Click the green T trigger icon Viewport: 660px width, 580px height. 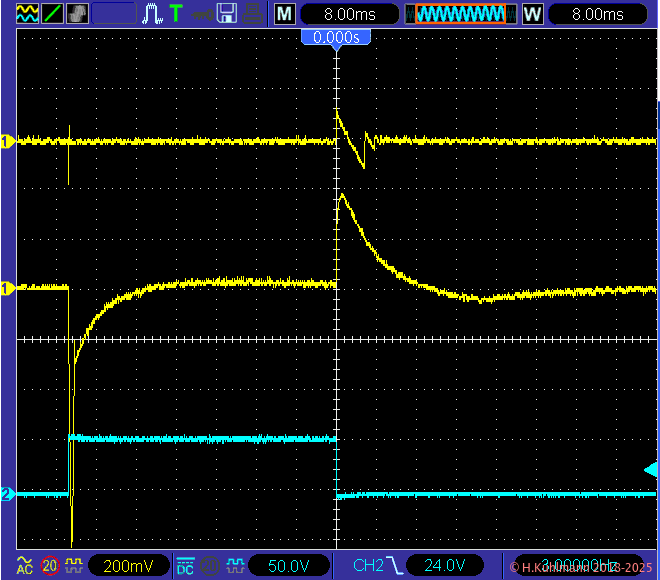(176, 14)
